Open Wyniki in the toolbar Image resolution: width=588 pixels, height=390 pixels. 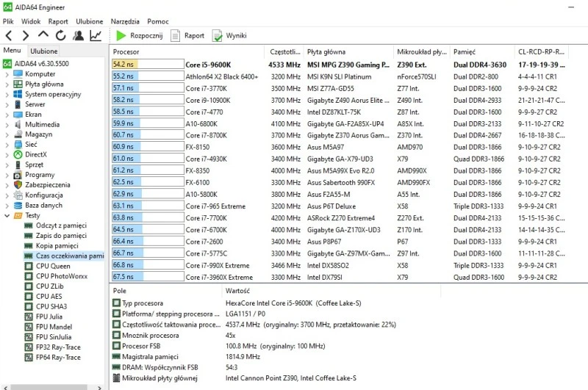click(229, 35)
